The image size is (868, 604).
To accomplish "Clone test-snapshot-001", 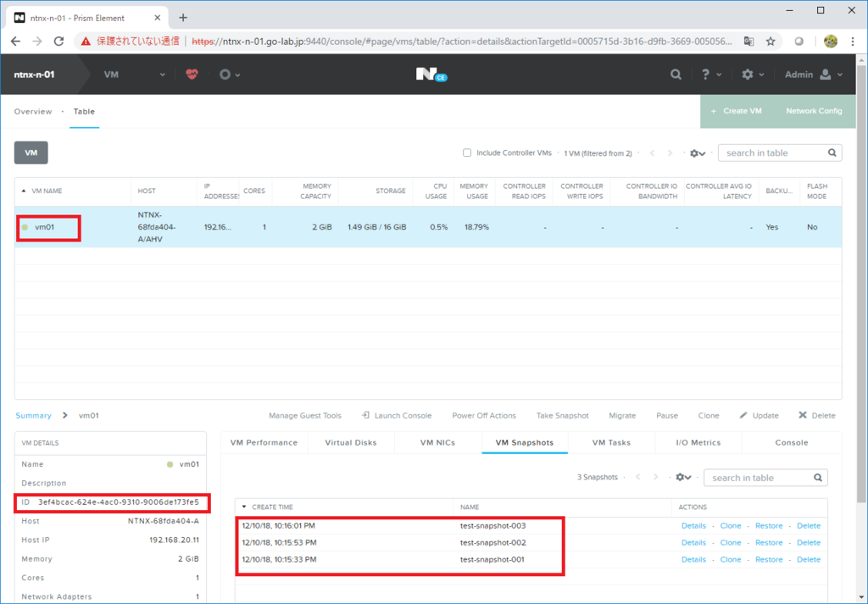I will (x=731, y=560).
